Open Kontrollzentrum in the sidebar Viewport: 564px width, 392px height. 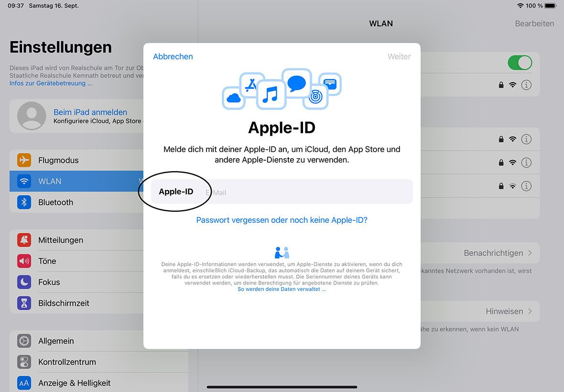pos(98,362)
